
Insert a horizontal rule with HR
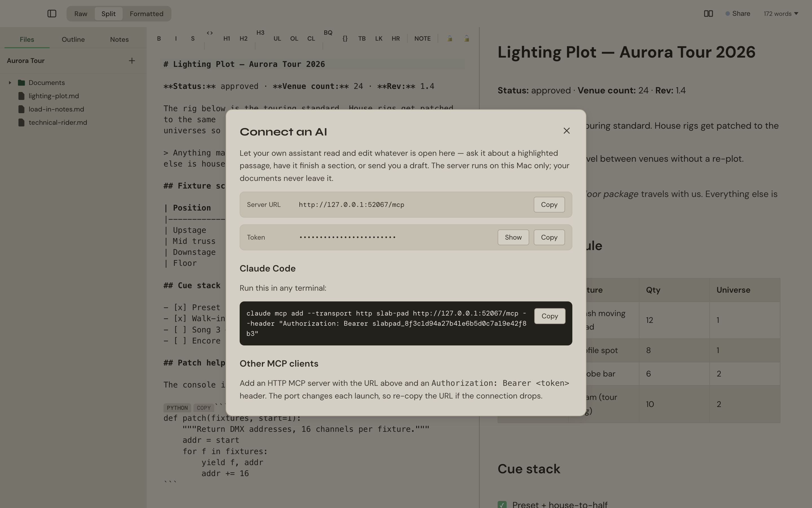coord(396,39)
